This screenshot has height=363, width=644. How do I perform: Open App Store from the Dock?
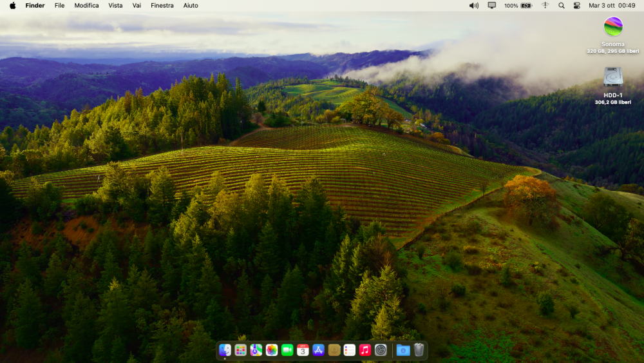318,350
